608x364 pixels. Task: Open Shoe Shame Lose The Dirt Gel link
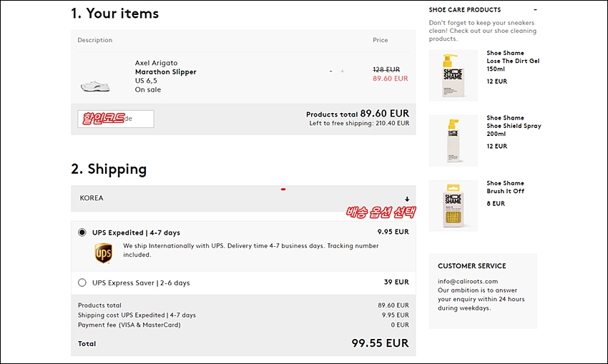513,61
